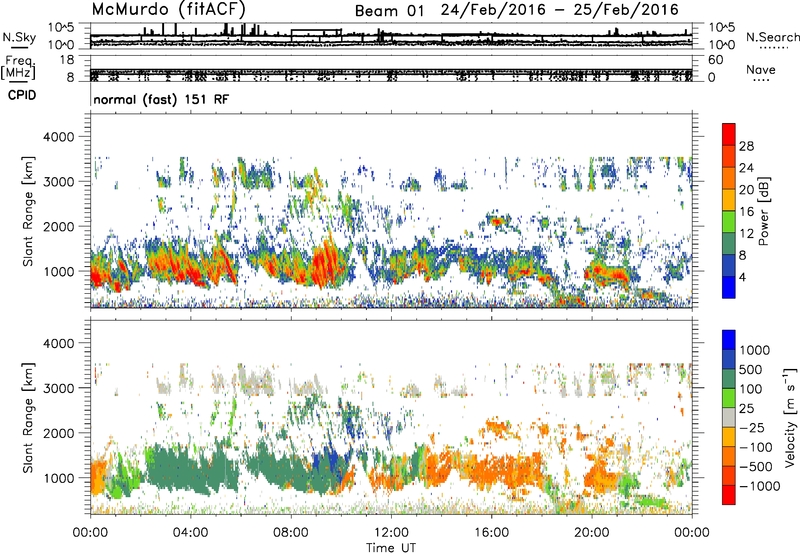The width and height of the screenshot is (800, 554).
Task: Pick the orange -500 to -100 velocity segment
Action: [x=729, y=457]
